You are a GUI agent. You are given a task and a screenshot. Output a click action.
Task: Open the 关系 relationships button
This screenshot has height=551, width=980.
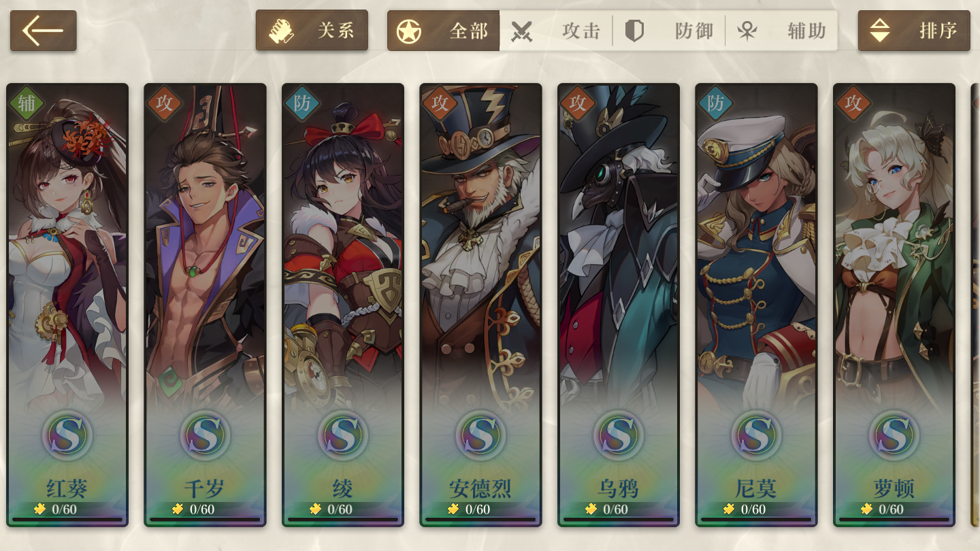pos(312,31)
